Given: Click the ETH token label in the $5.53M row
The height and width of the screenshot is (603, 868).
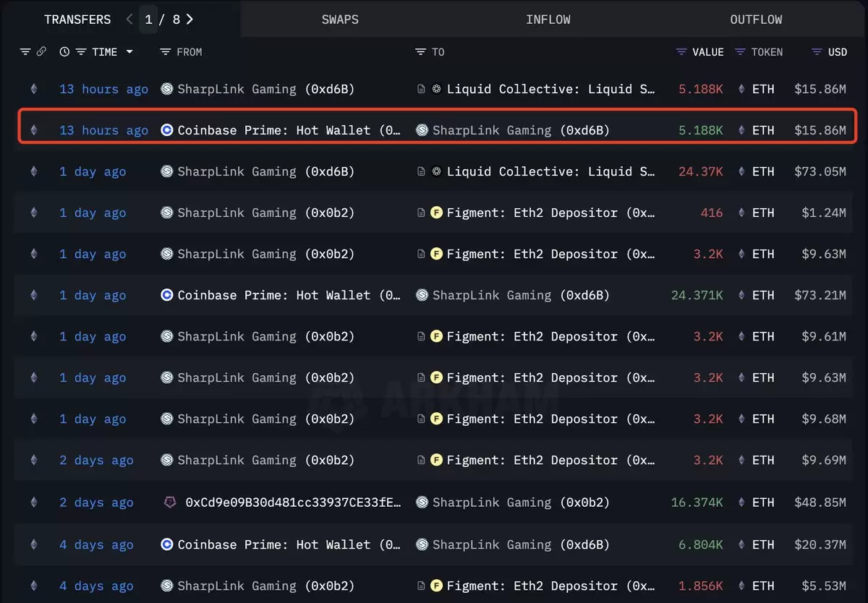Looking at the screenshot, I should point(763,586).
